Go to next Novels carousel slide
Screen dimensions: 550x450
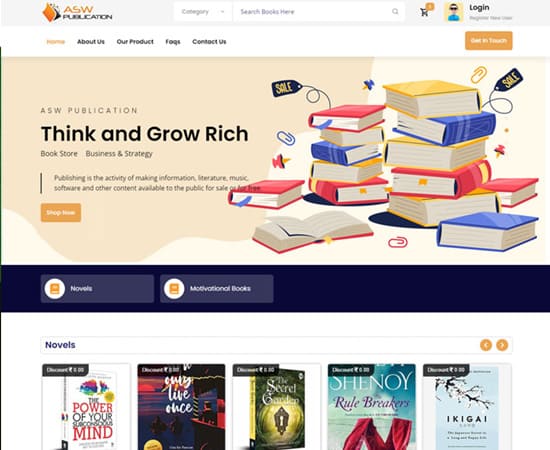pos(502,345)
